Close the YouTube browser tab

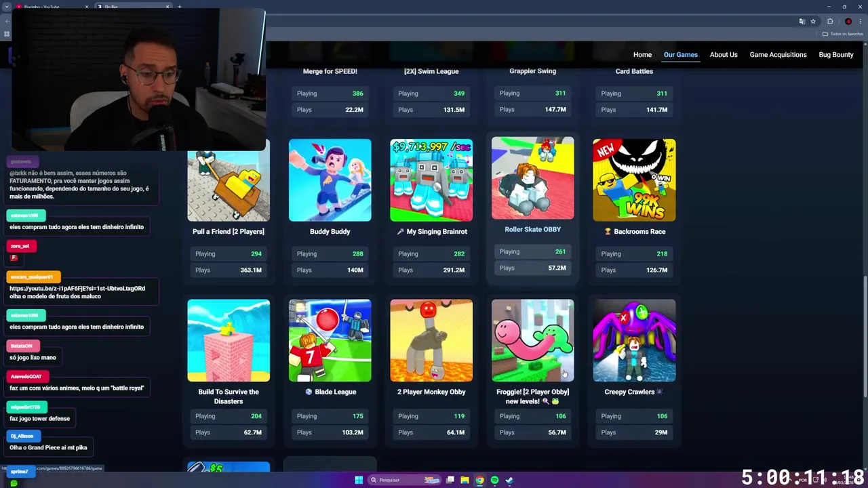86,7
